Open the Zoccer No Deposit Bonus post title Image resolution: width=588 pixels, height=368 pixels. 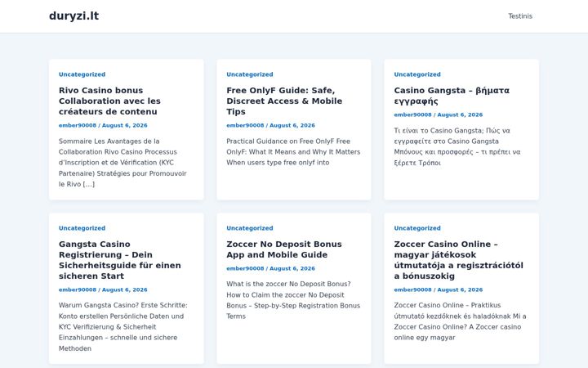pyautogui.click(x=284, y=249)
